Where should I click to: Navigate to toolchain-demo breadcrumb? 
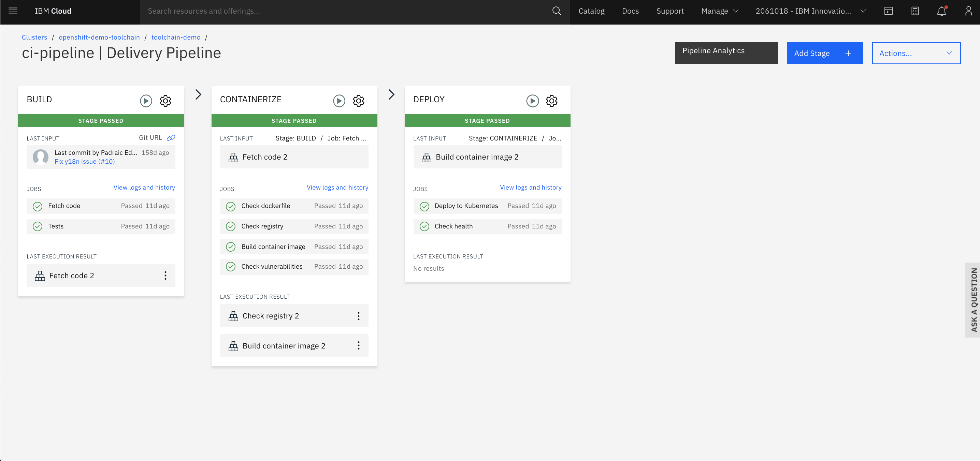pyautogui.click(x=176, y=37)
